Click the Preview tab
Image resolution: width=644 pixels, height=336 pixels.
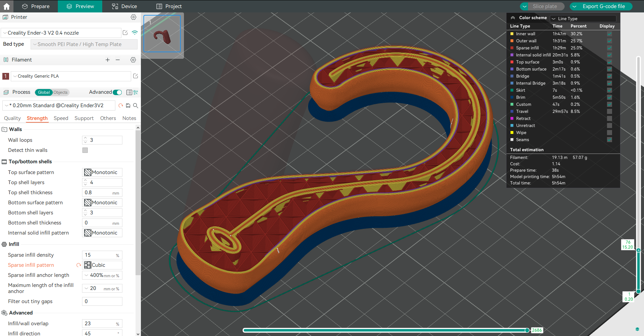tap(80, 6)
